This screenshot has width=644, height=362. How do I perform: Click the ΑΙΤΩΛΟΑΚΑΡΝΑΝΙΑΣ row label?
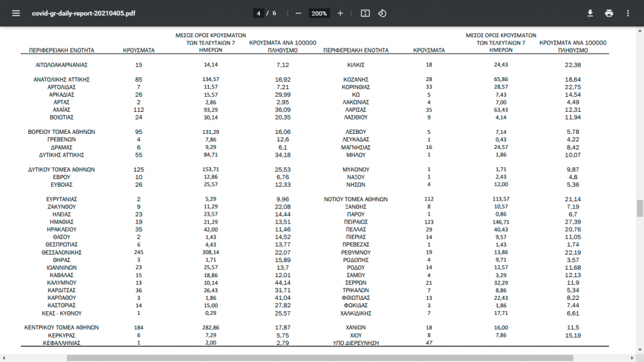[62, 65]
